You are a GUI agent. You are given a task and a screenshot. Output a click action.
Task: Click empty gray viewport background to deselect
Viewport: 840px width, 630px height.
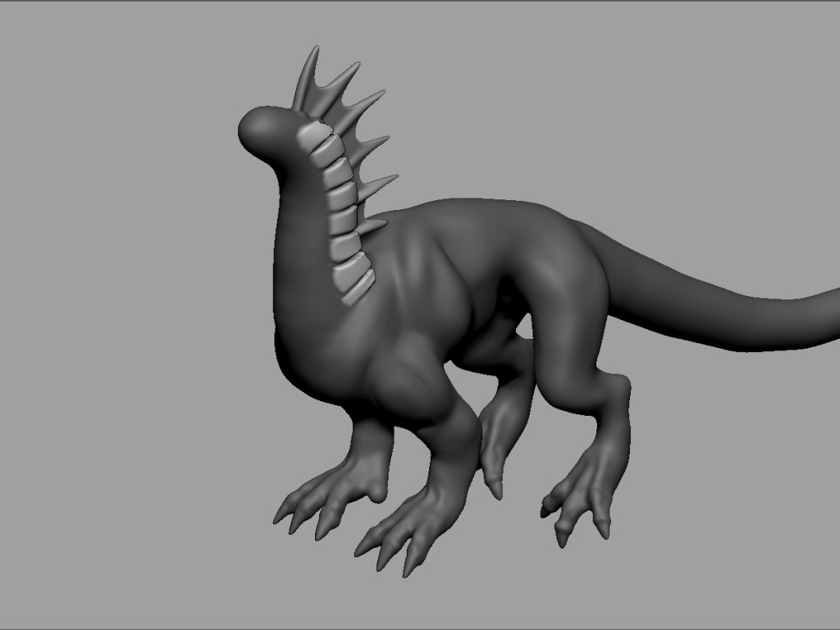point(123,328)
